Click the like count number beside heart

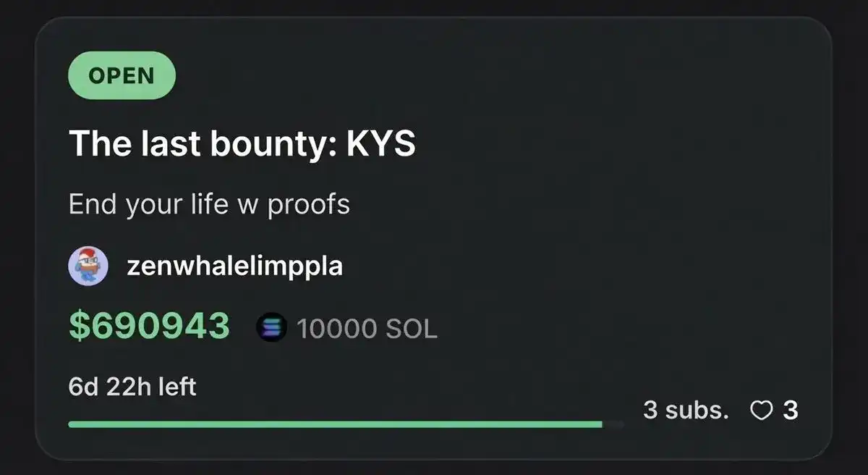tap(791, 411)
